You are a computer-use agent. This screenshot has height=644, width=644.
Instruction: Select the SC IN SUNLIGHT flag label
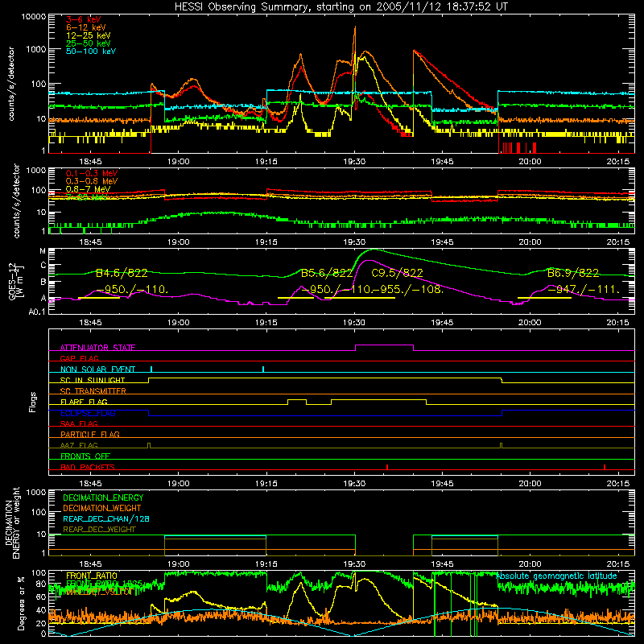pyautogui.click(x=93, y=380)
